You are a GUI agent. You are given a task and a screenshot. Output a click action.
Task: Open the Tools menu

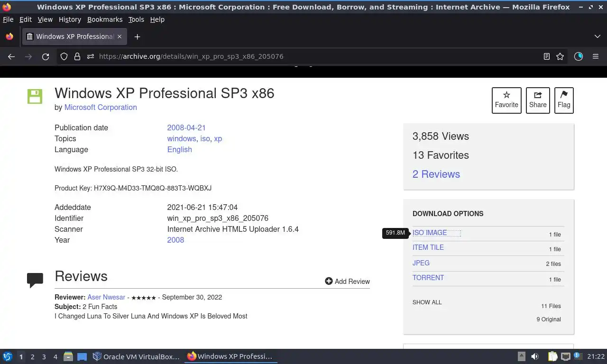click(136, 19)
